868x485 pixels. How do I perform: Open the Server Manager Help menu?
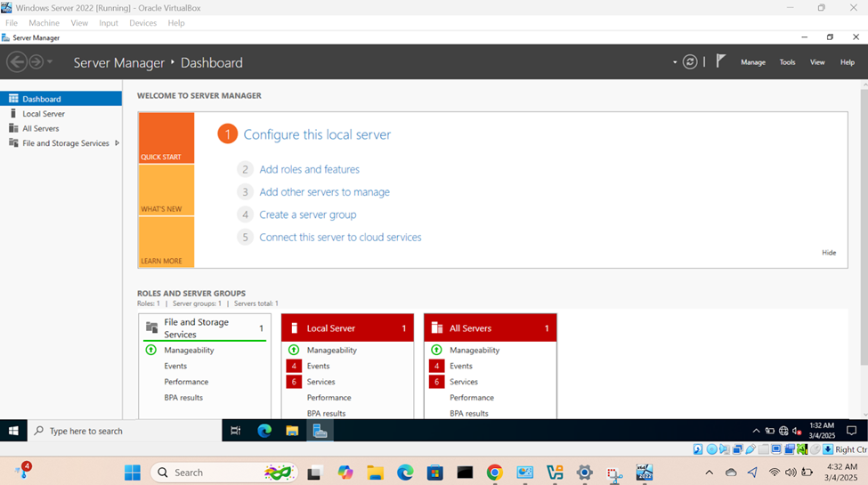pyautogui.click(x=847, y=62)
